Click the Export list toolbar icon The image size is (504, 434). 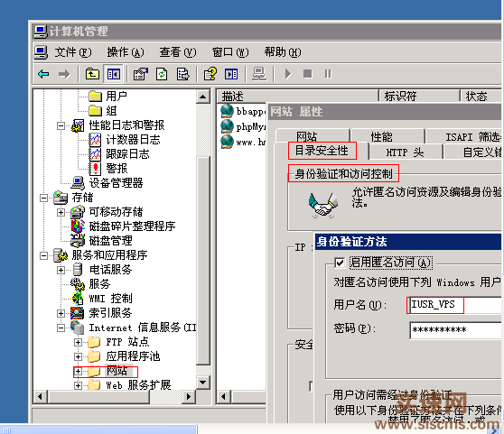click(182, 74)
